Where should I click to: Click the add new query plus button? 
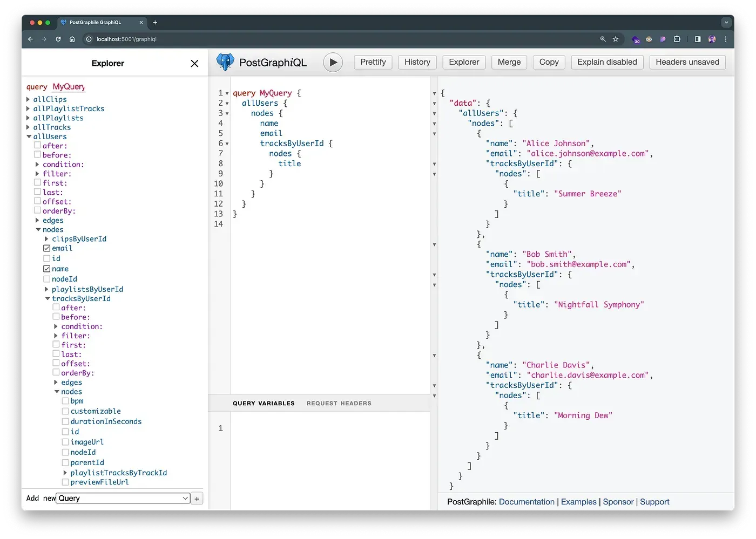pyautogui.click(x=197, y=499)
